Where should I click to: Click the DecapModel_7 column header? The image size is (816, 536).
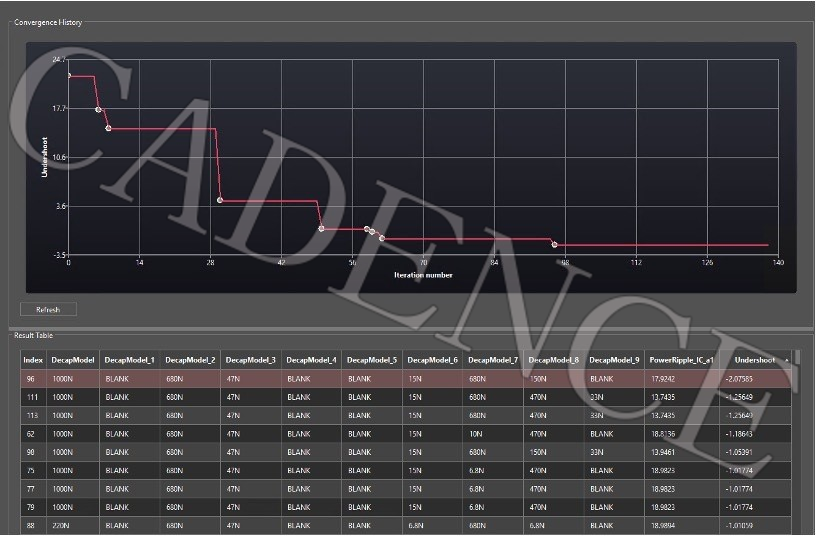pos(493,360)
